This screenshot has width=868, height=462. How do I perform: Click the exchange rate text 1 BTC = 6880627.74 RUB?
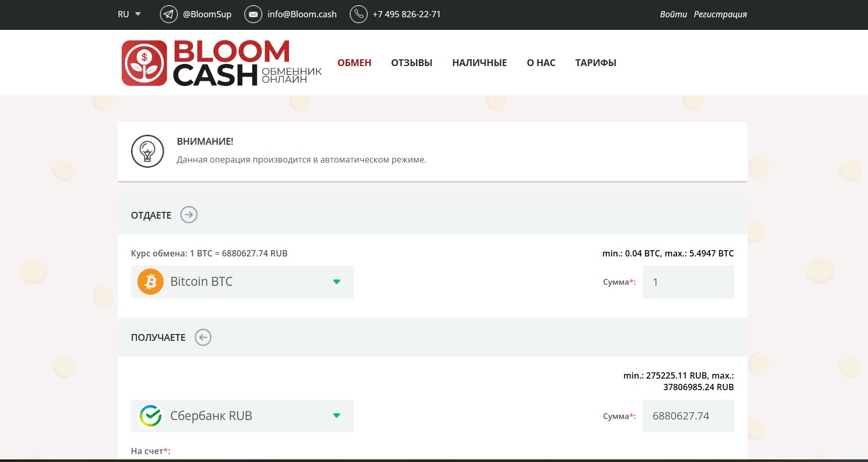tap(239, 253)
